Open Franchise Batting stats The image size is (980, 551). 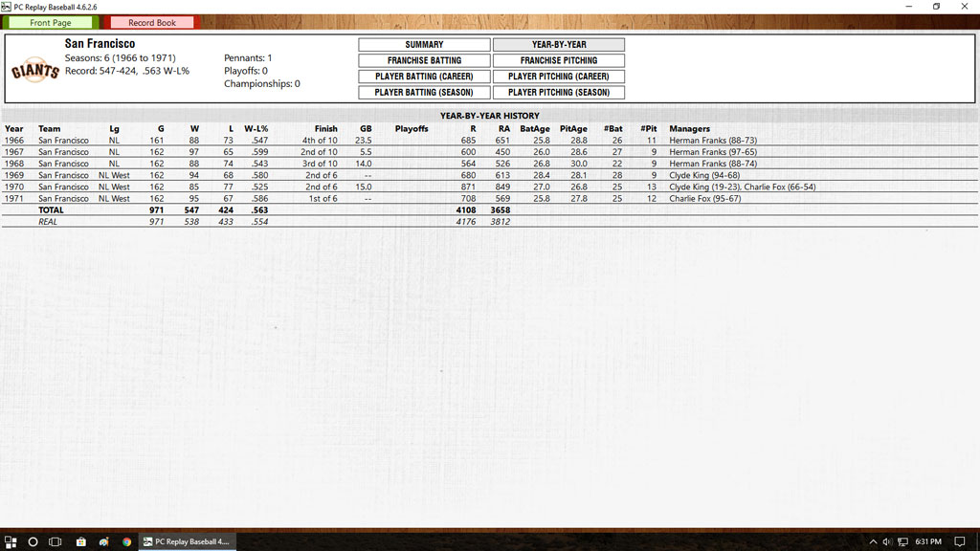(424, 60)
